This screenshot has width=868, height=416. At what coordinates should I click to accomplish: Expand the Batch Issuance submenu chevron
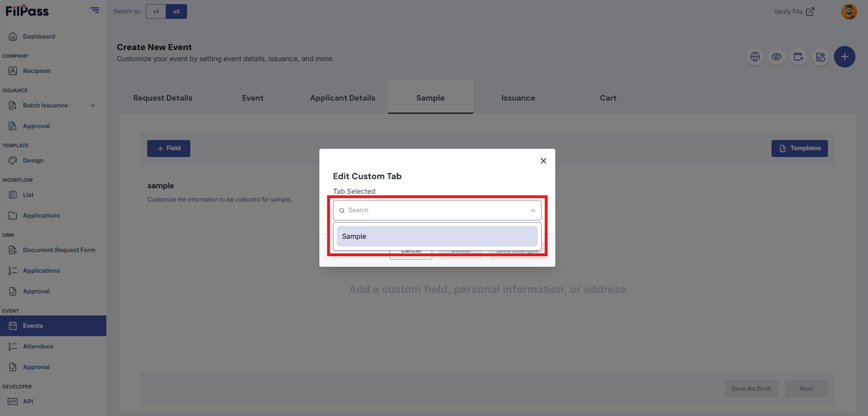(93, 106)
